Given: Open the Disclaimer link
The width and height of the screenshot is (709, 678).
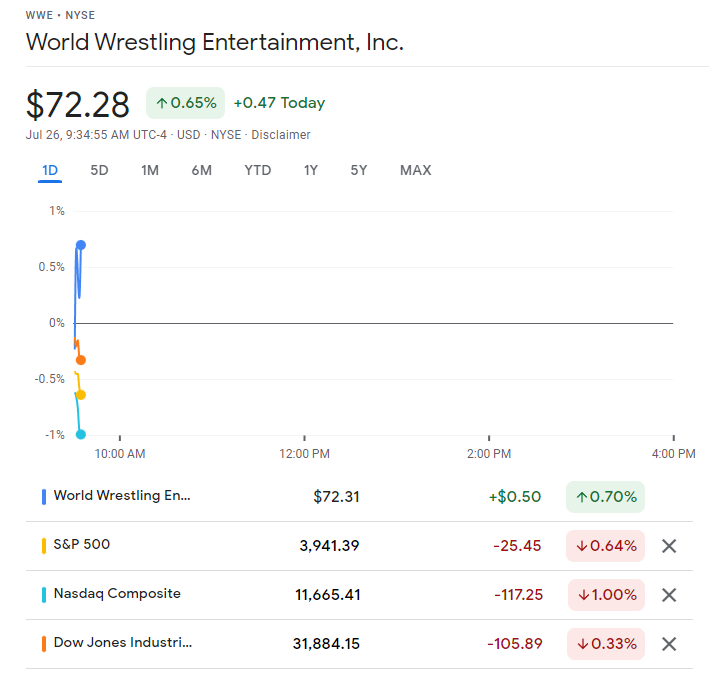Looking at the screenshot, I should (x=281, y=135).
